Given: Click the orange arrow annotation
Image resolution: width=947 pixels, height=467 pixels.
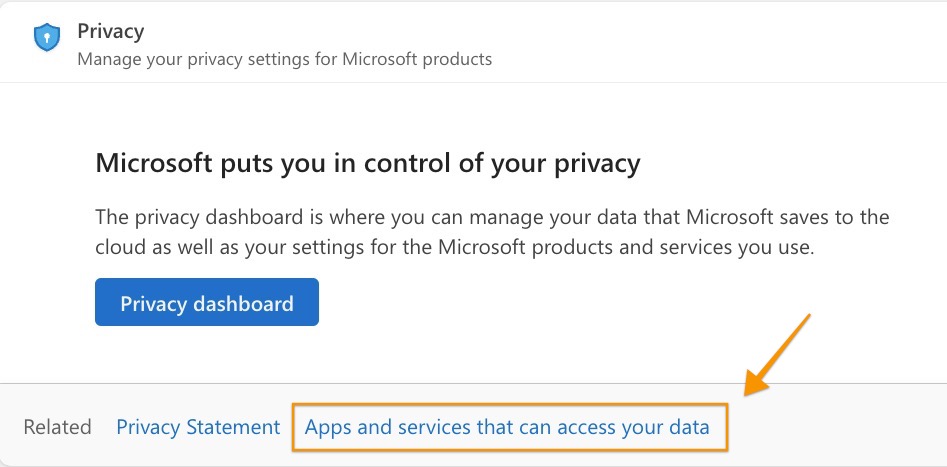Looking at the screenshot, I should pos(777,355).
